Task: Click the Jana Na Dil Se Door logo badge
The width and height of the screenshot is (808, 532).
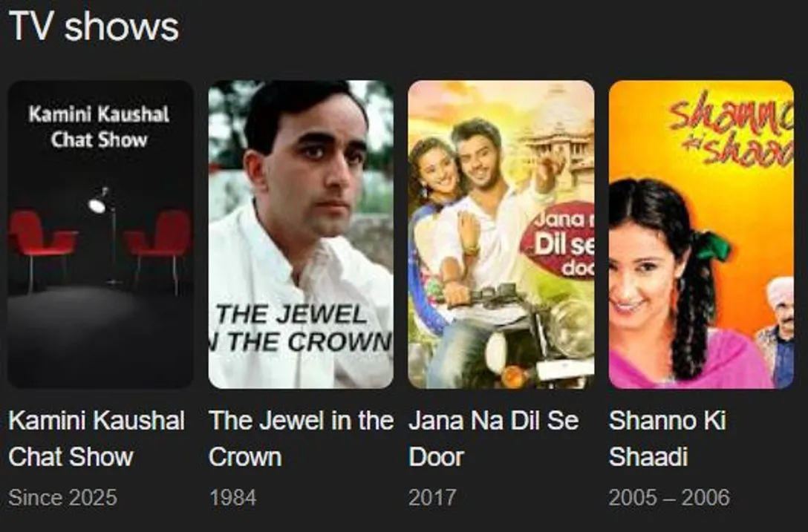Action: [x=560, y=240]
